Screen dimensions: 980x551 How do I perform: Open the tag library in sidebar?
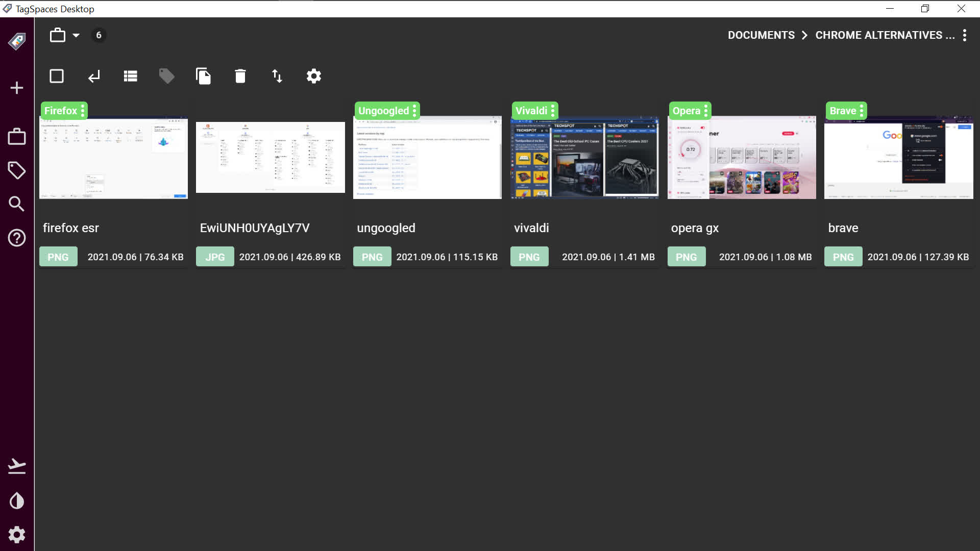pyautogui.click(x=17, y=170)
